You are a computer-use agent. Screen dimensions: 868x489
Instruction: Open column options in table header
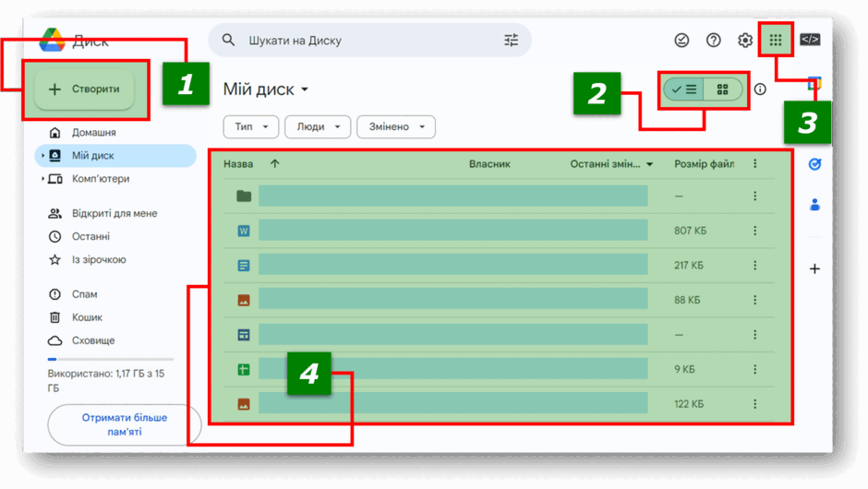754,163
